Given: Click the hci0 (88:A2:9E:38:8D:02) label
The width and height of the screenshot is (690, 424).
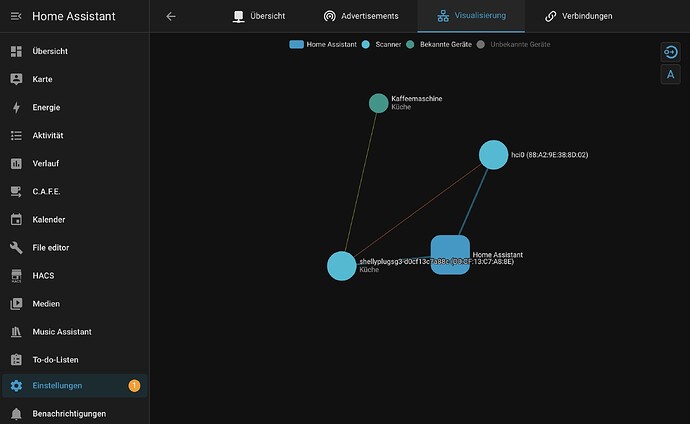Looking at the screenshot, I should [550, 155].
